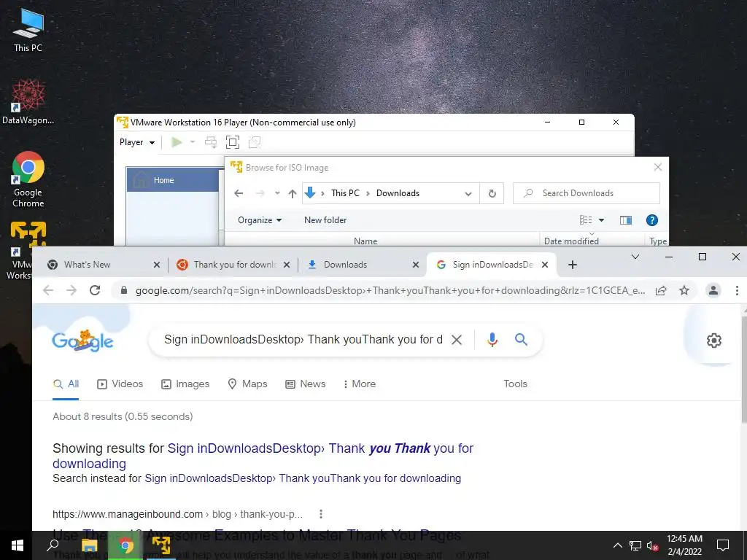Click the Google doodle logo
The width and height of the screenshot is (747, 560).
[x=83, y=341]
